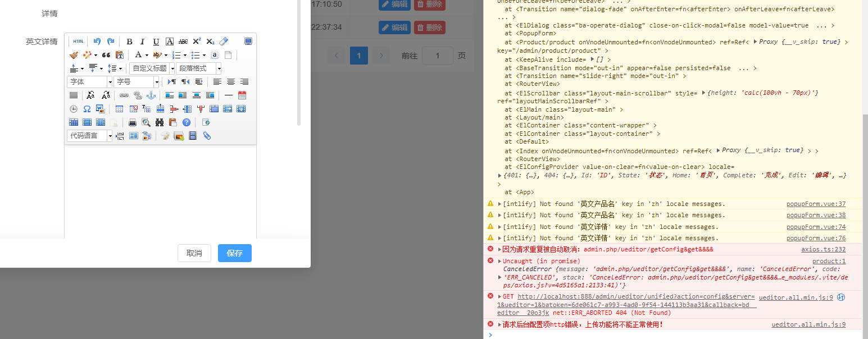Screen dimensions: 868x339
Task: Paste as plain text
Action: (x=120, y=55)
